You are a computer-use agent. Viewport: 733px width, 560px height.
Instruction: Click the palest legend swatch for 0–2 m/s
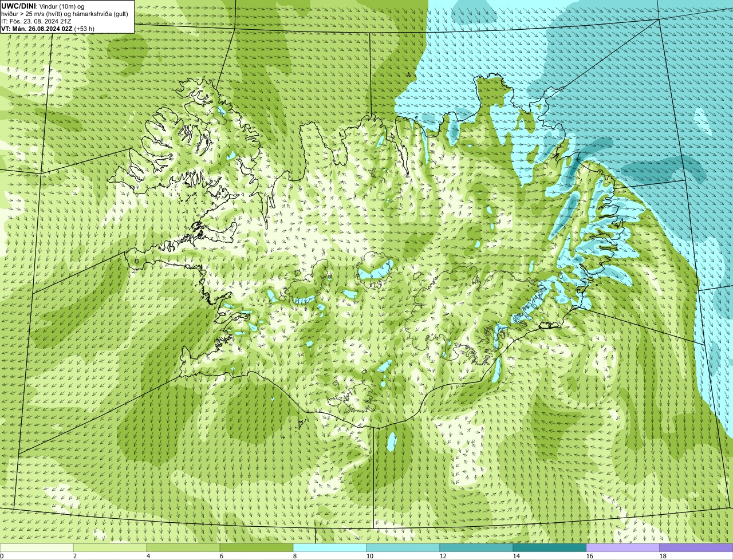point(37,547)
